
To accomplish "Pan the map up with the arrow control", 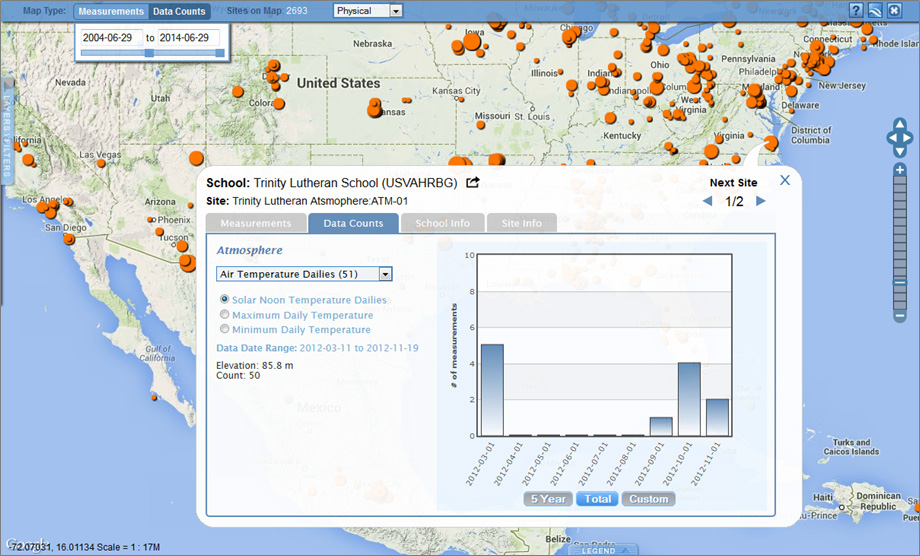I will point(899,124).
